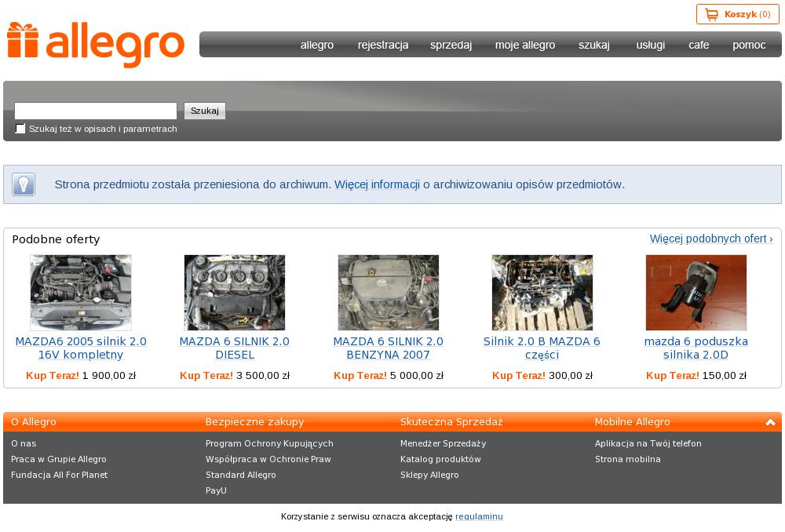
Task: Click the Bezpieczne zakupy footer heading
Action: coord(255,422)
